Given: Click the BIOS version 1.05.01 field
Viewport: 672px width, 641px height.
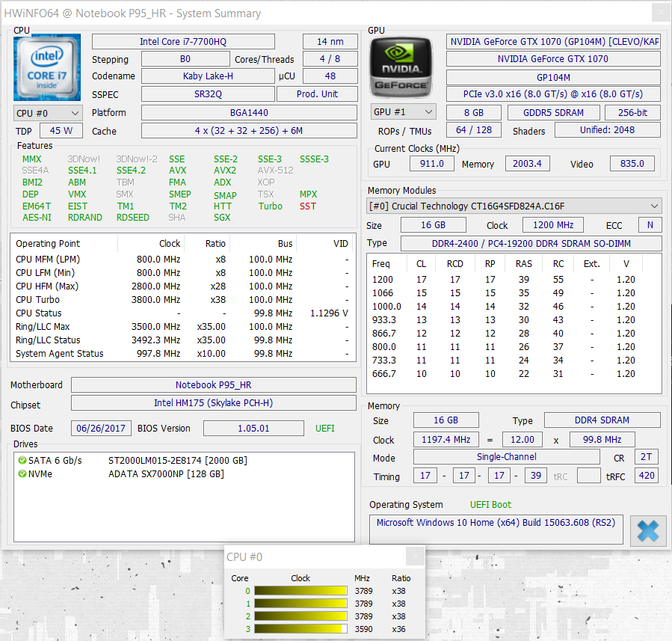Looking at the screenshot, I should [253, 429].
